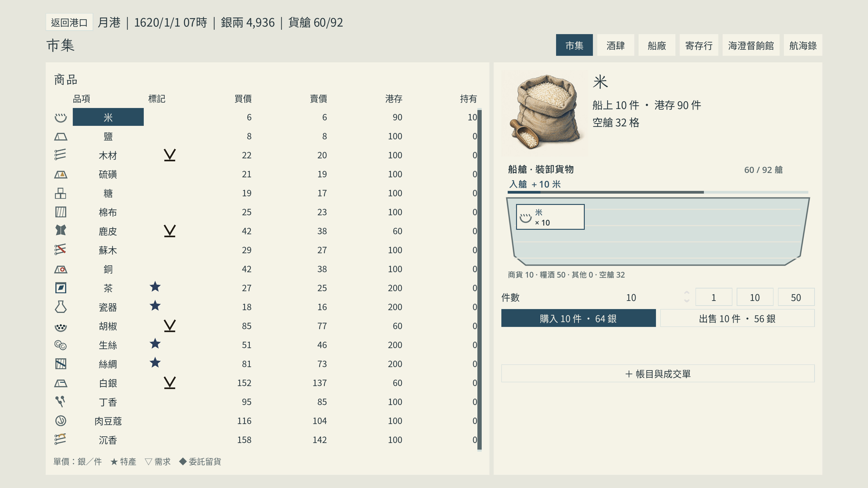Set quantity preset to 10

click(755, 297)
